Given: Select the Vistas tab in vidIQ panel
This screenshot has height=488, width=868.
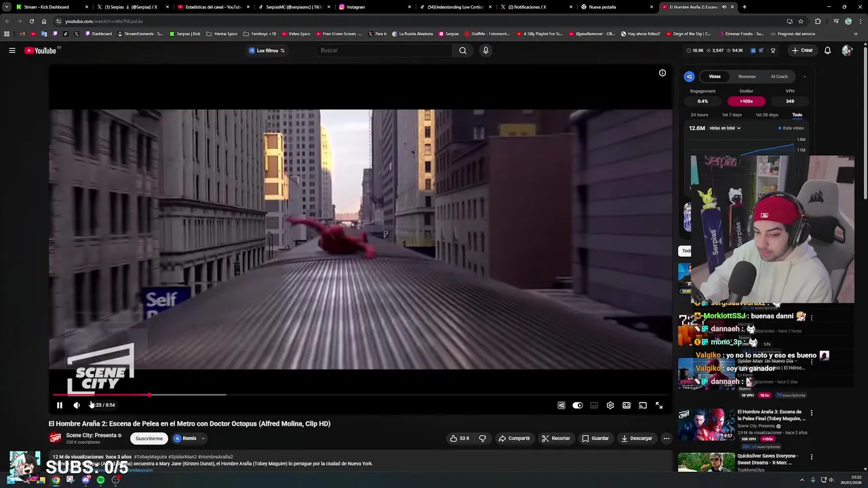Looking at the screenshot, I should tap(715, 77).
